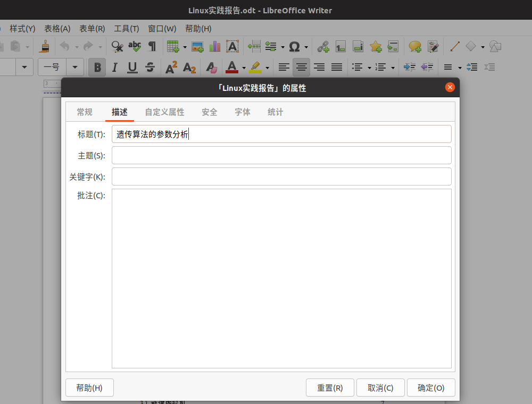
Task: Apply the red font color swatch
Action: coord(232,67)
